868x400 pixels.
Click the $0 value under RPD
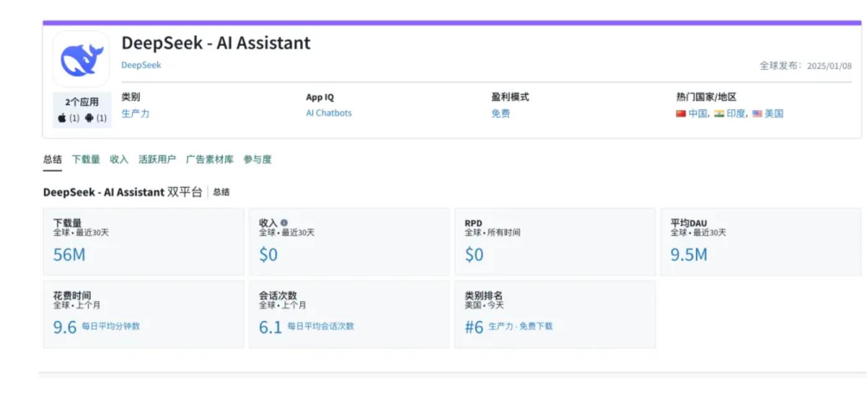click(474, 255)
